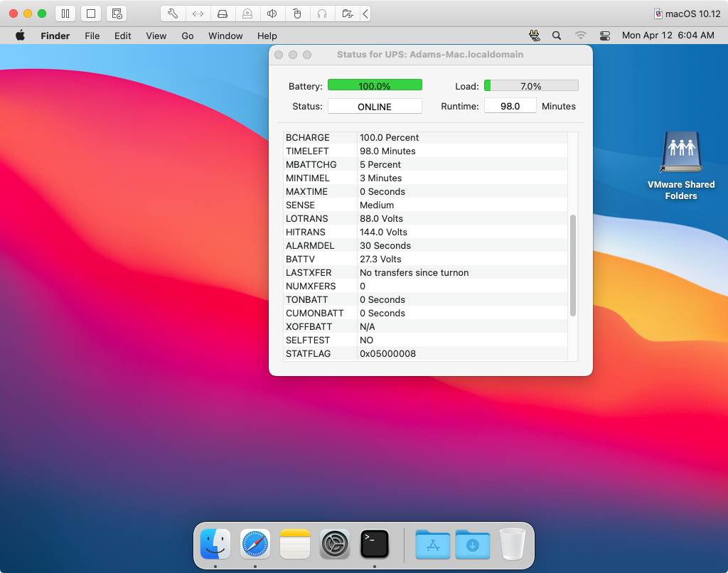Select the BATTV row
The width and height of the screenshot is (728, 573).
point(425,259)
